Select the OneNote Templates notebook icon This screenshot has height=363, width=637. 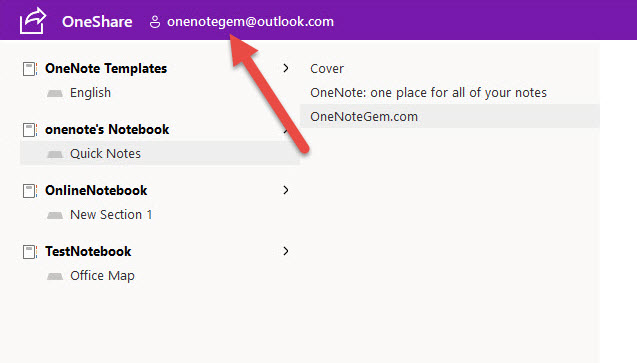pos(30,69)
